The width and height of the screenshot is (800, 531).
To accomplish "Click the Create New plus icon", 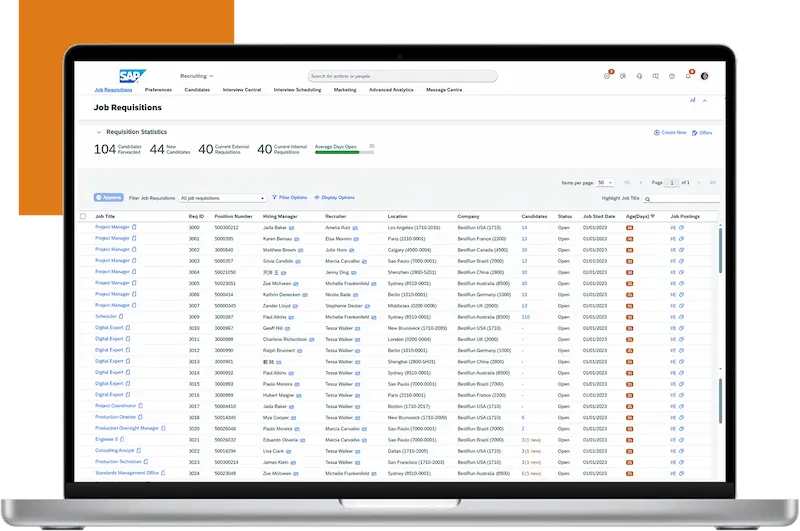I will [x=657, y=132].
